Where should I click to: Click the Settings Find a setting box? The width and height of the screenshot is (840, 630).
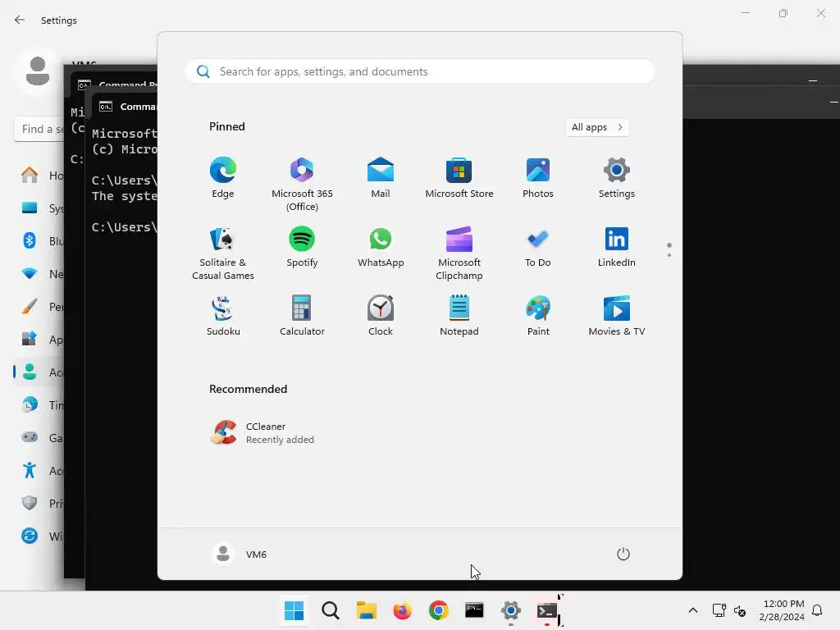tap(39, 129)
